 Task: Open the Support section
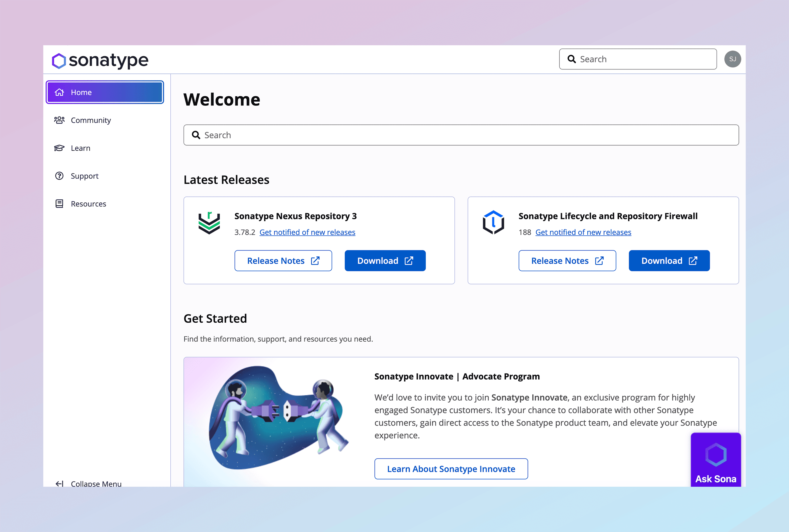(105, 176)
